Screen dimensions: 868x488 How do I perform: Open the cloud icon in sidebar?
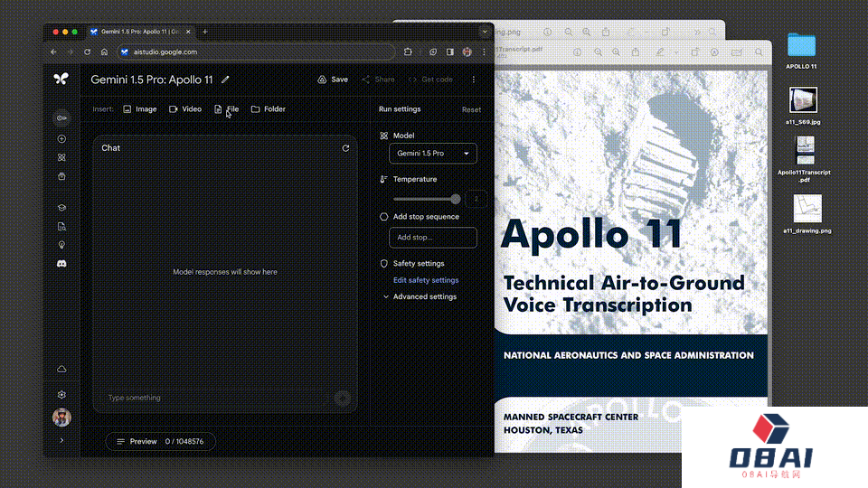click(61, 369)
